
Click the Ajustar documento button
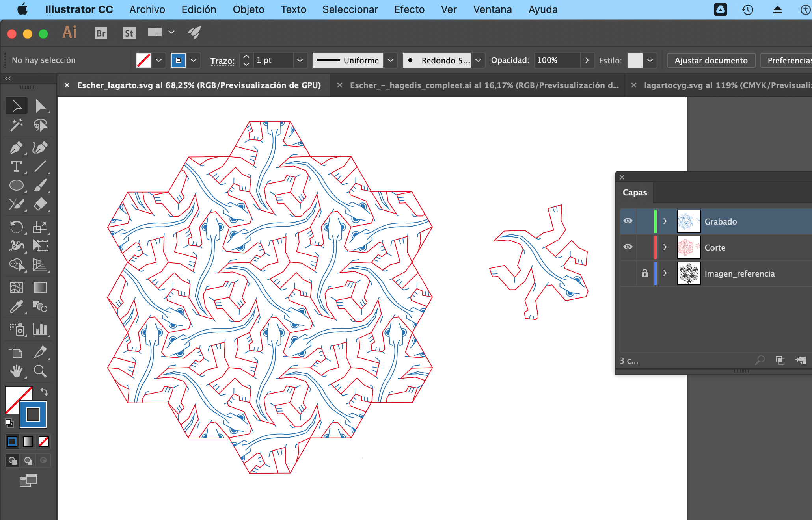point(711,60)
